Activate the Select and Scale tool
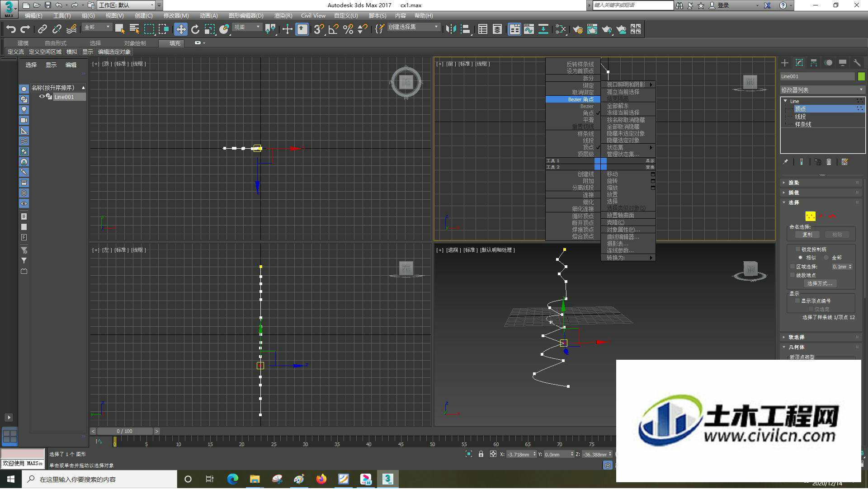Image resolution: width=868 pixels, height=489 pixels. (x=210, y=29)
